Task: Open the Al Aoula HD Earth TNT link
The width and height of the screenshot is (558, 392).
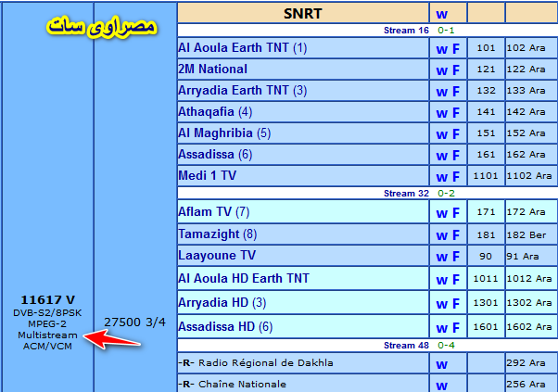Action: [244, 278]
